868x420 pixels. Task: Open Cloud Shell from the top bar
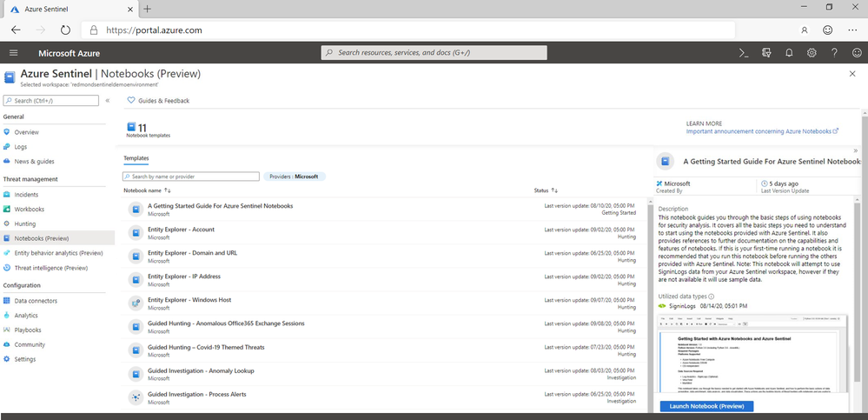744,53
